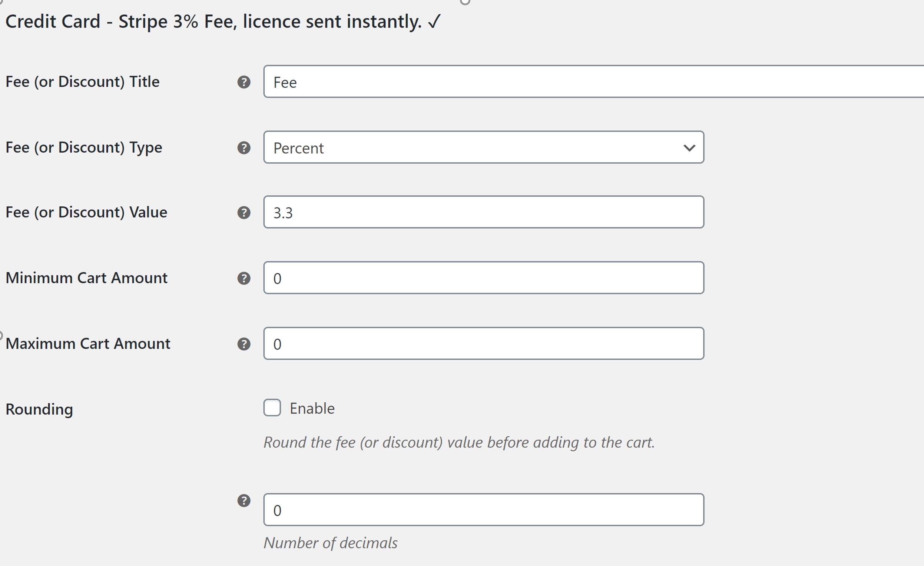Show Maximum Cart Amount help icon

click(244, 344)
